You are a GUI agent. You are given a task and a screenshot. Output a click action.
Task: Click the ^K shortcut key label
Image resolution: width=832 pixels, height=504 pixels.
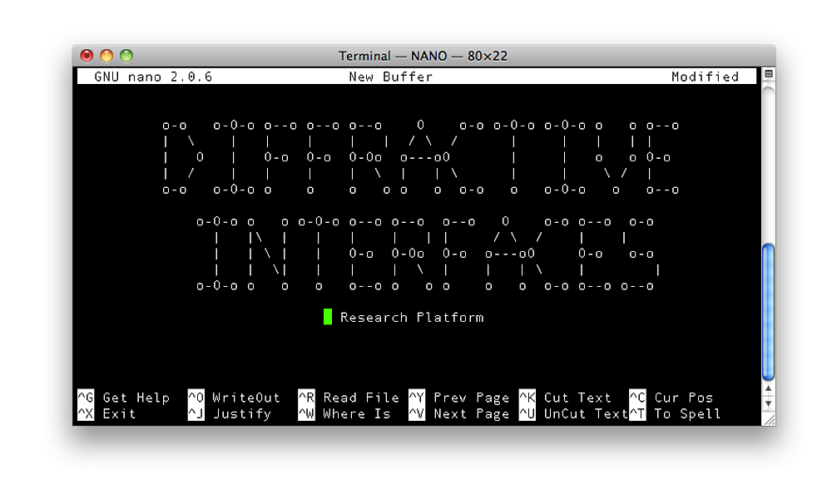[x=527, y=398]
